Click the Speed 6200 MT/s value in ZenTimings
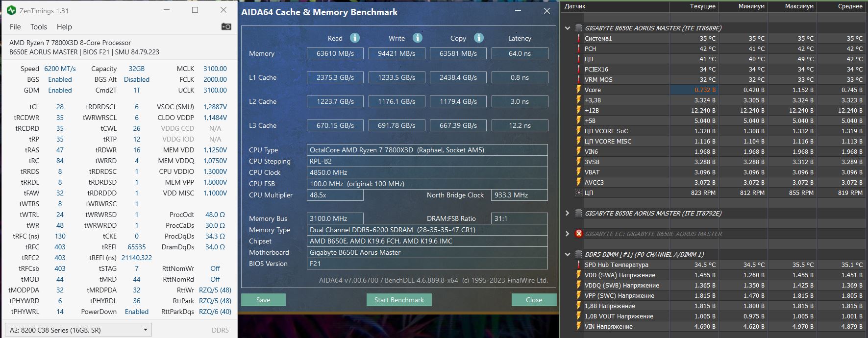The image size is (868, 338). tap(60, 69)
